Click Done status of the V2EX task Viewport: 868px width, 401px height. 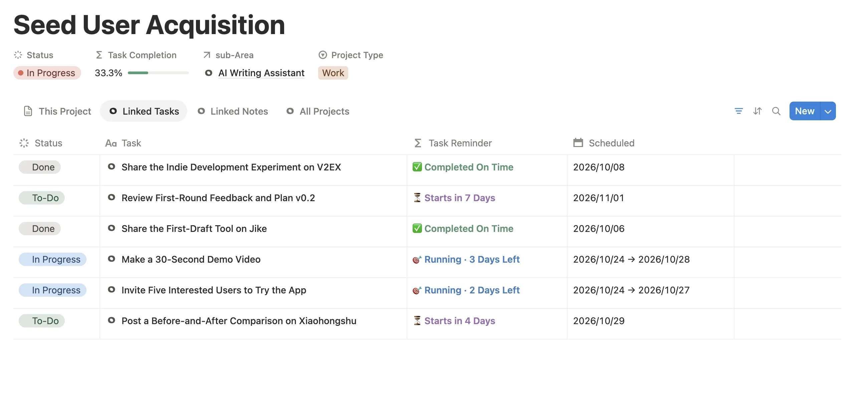coord(40,167)
